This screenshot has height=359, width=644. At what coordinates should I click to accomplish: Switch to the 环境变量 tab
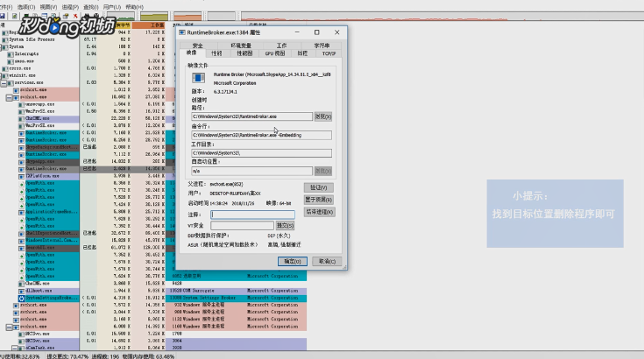click(x=241, y=46)
